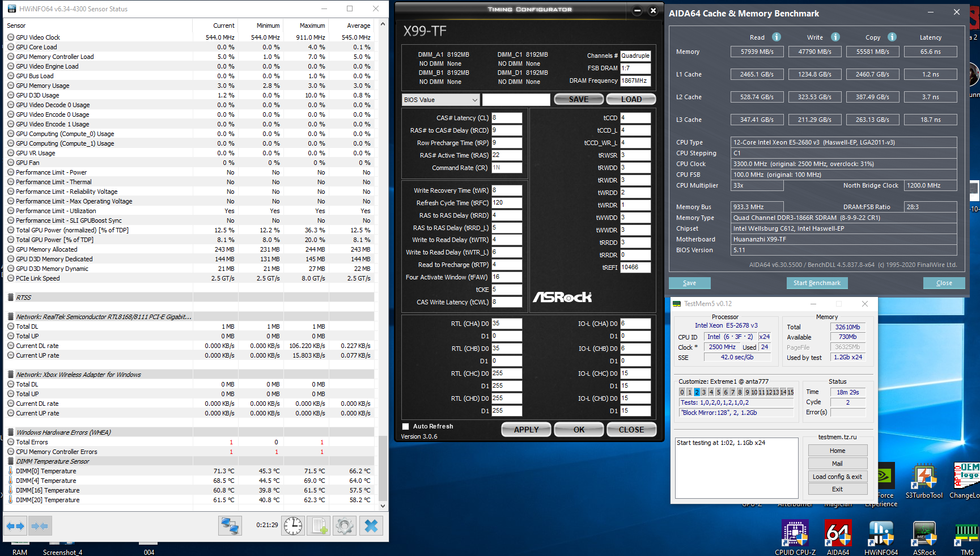Select test box 2 in TestMem5
The height and width of the screenshot is (556, 980).
point(697,392)
